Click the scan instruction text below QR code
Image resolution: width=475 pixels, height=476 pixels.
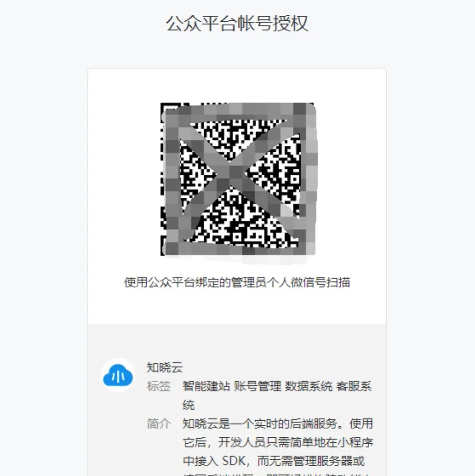[237, 282]
